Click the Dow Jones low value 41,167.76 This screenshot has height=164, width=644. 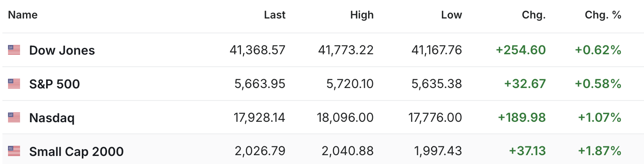point(437,50)
